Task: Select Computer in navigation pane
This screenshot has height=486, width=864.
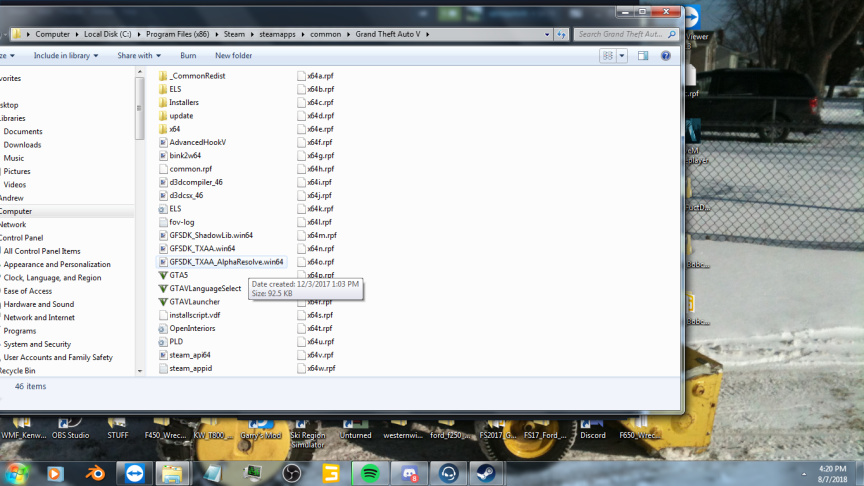Action: coord(16,211)
